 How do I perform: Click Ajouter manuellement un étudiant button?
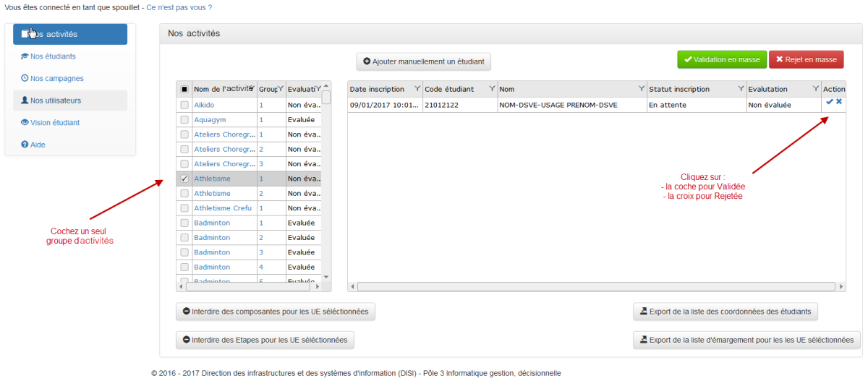[423, 61]
